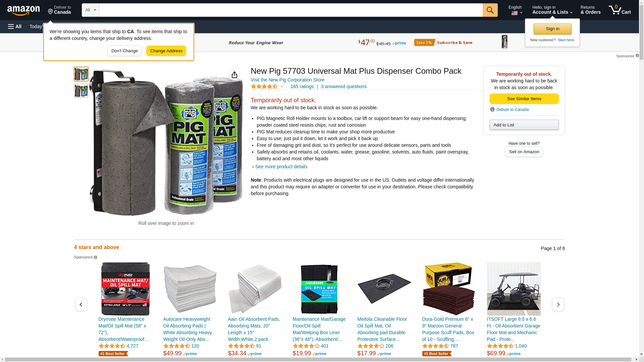Expand the Account & Lists menu
The height and width of the screenshot is (362, 644).
coord(552,10)
